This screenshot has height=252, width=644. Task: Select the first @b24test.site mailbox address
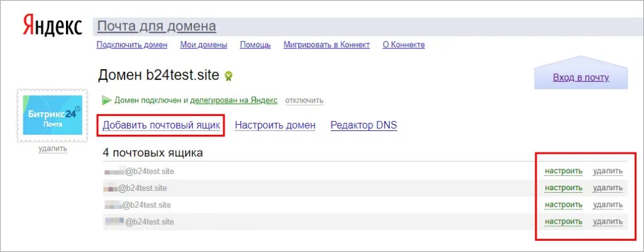click(139, 171)
